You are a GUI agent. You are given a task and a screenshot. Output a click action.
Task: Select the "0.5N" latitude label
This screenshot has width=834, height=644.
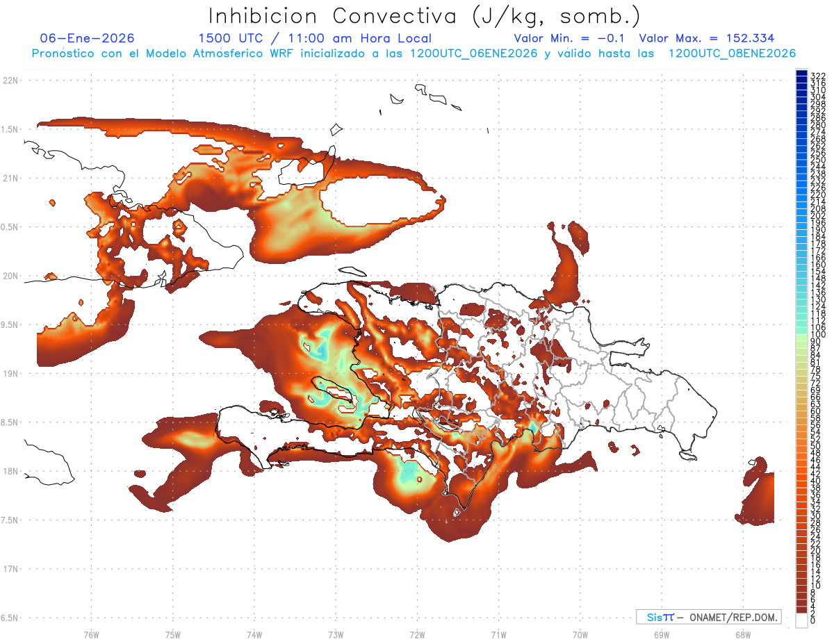[10, 227]
